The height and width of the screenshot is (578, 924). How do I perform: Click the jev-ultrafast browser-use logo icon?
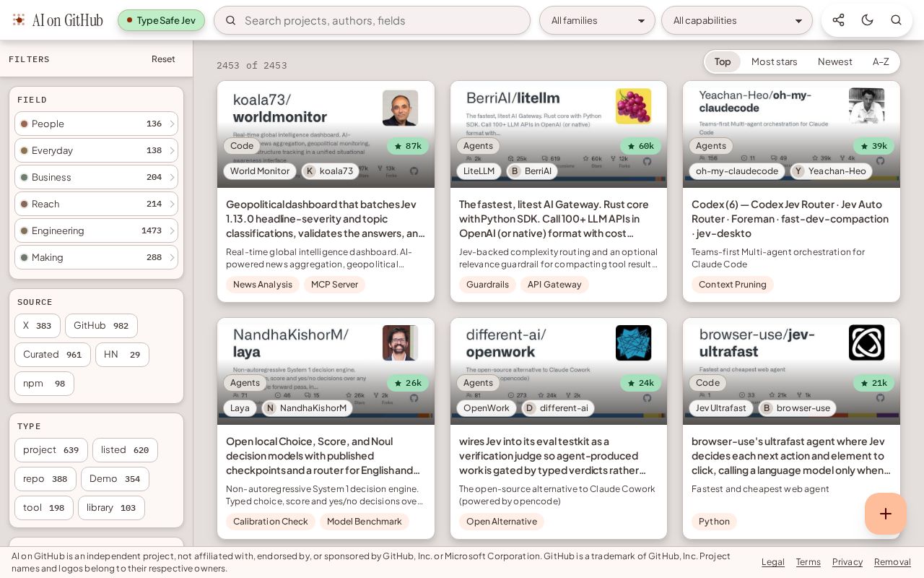point(867,342)
